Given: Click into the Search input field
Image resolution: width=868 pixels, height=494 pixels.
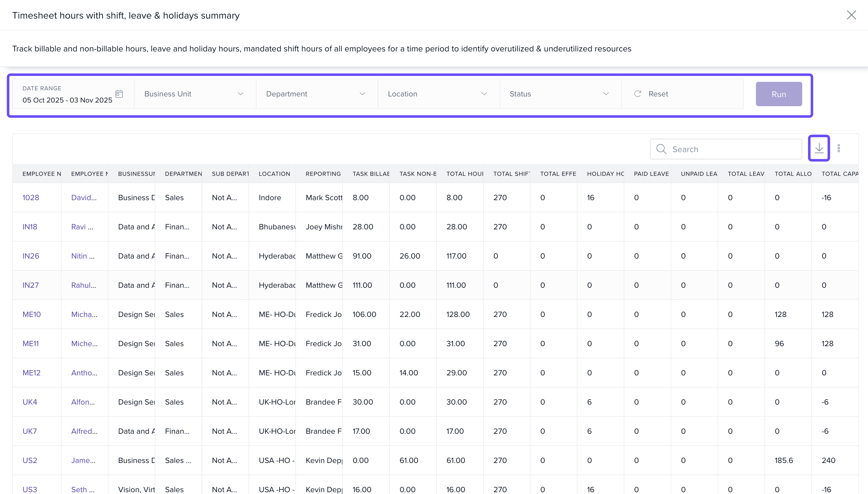Looking at the screenshot, I should 733,149.
